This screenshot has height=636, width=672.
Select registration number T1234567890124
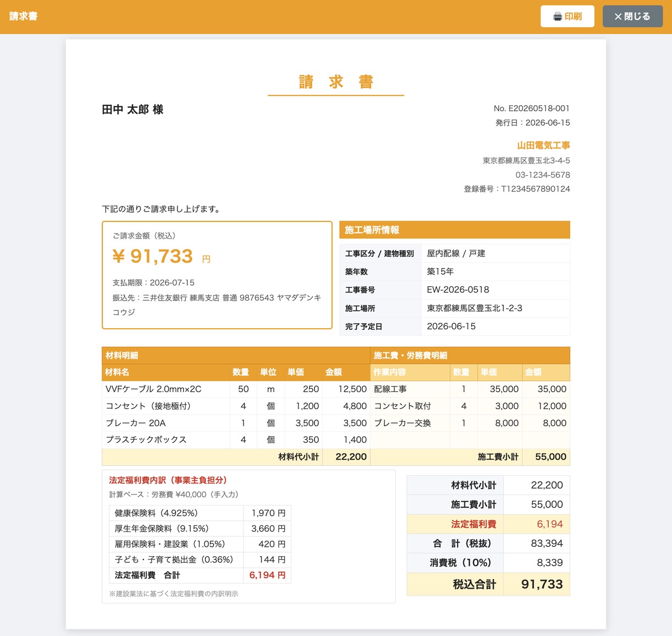535,189
